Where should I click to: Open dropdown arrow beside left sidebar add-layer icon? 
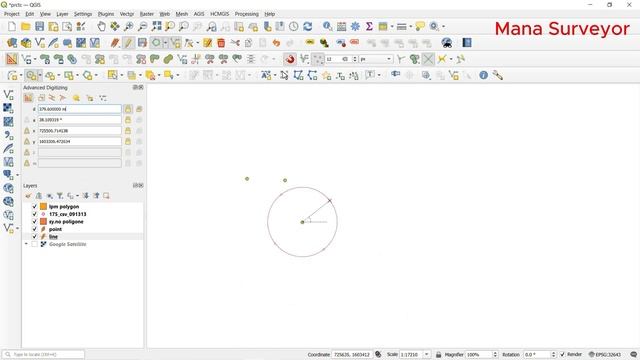[18, 175]
